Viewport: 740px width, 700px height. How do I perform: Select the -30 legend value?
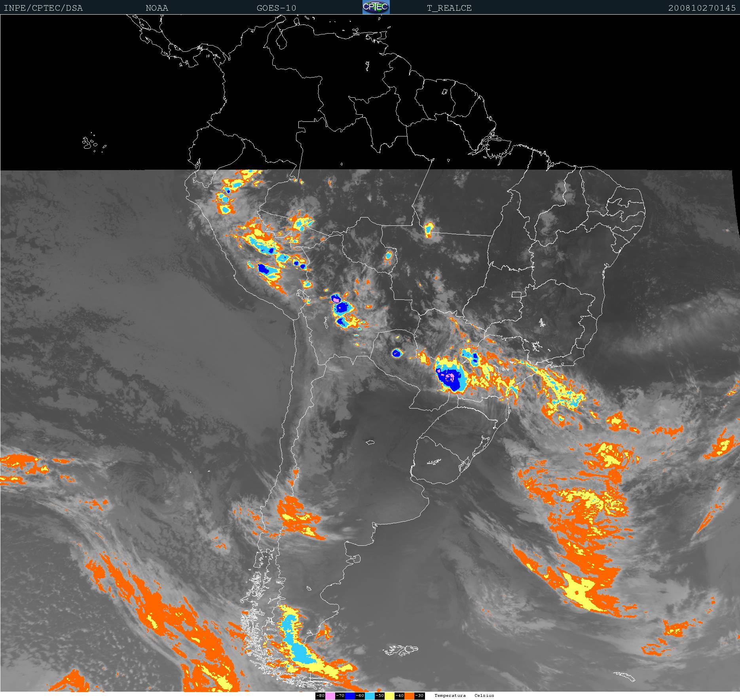[419, 696]
